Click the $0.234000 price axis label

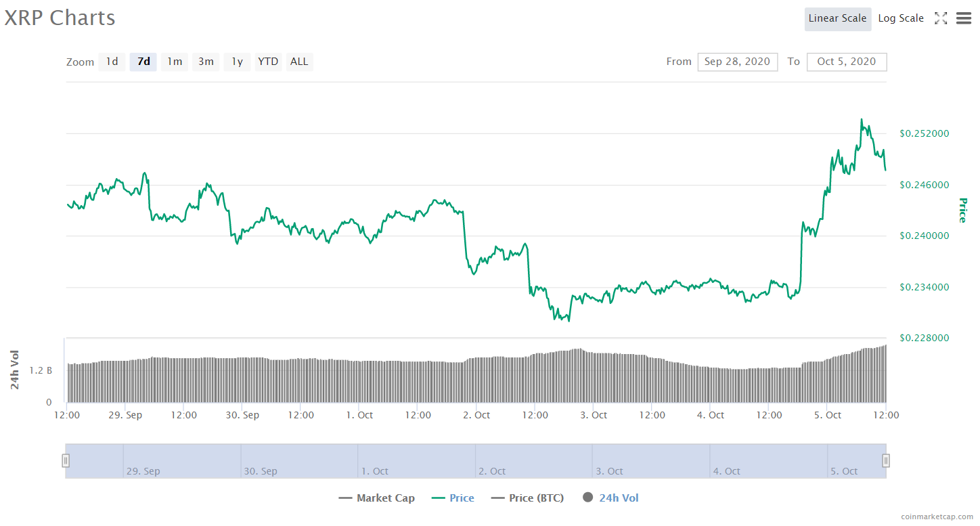(924, 287)
